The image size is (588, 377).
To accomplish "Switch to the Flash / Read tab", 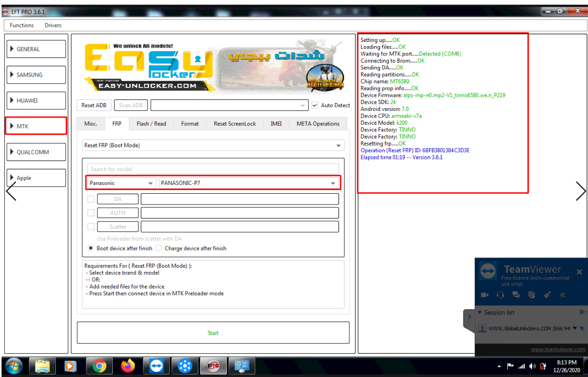I will (x=151, y=123).
